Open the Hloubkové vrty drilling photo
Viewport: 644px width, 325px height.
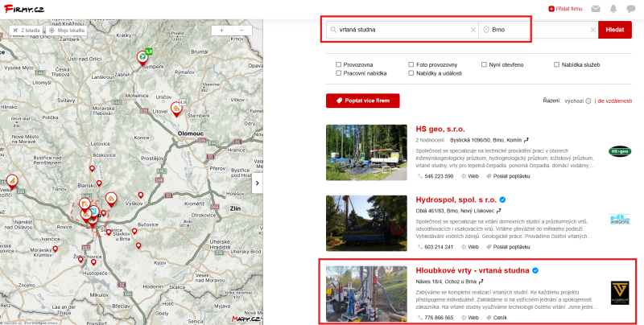pyautogui.click(x=366, y=294)
